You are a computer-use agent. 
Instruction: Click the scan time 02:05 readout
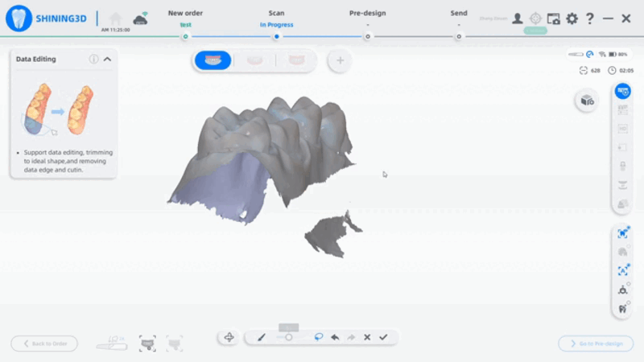(621, 71)
